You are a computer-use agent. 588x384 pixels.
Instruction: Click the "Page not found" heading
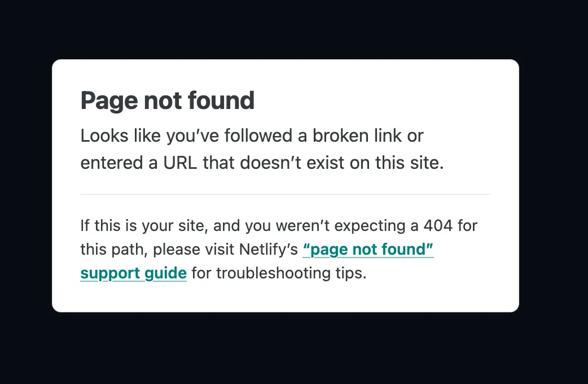click(x=168, y=101)
